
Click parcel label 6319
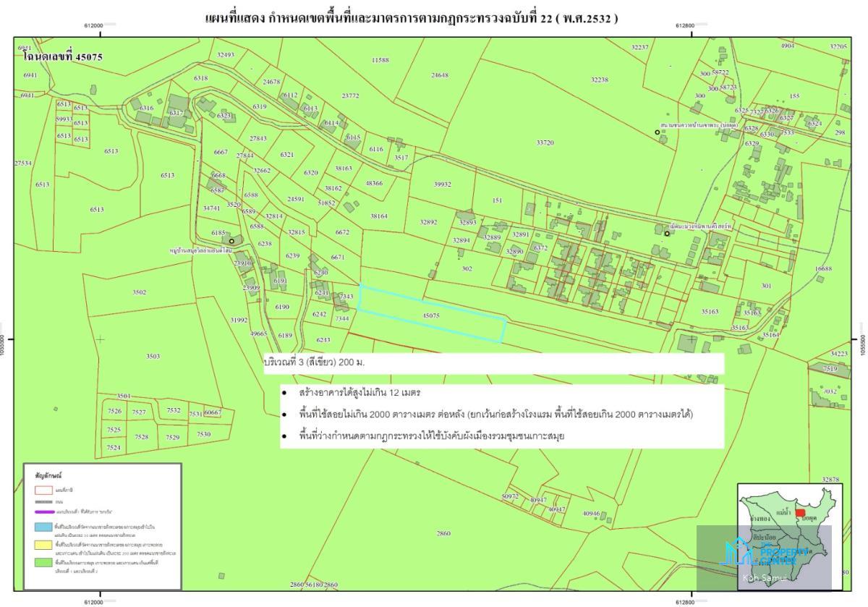pos(260,106)
